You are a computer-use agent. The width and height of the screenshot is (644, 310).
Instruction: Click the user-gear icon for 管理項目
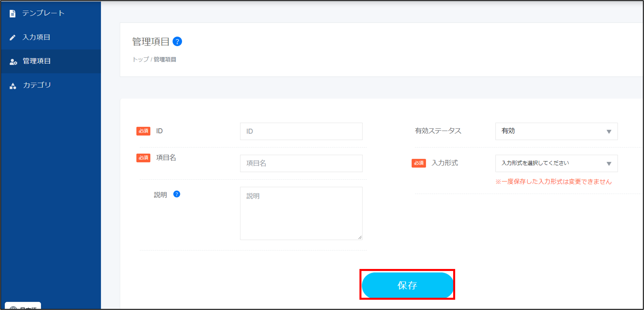click(13, 62)
